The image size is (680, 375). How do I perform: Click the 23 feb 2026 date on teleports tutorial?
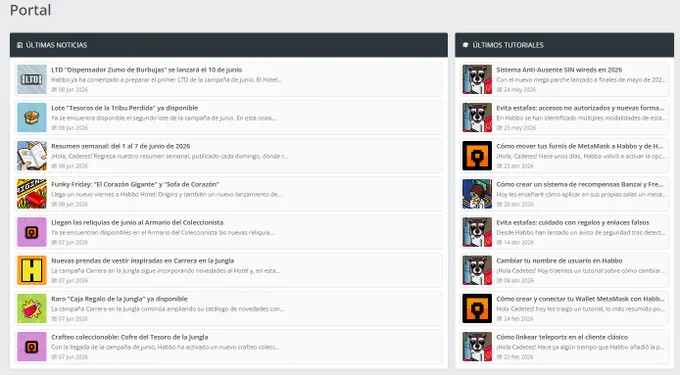(x=515, y=357)
